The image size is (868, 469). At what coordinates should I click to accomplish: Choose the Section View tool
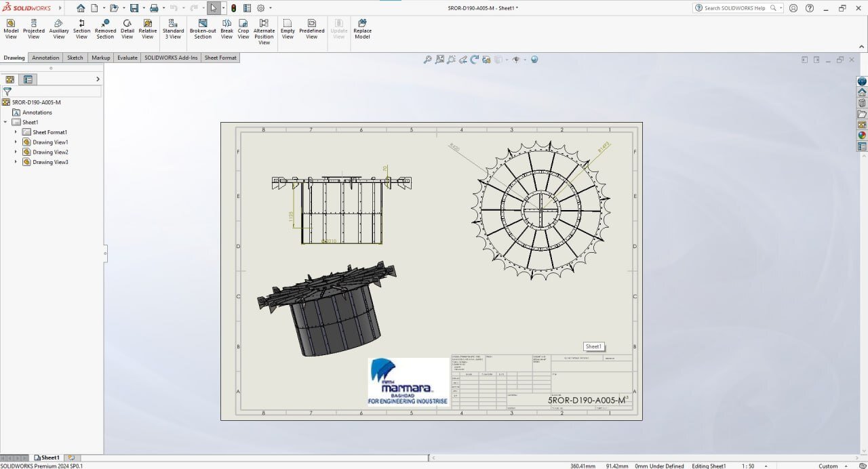click(81, 30)
